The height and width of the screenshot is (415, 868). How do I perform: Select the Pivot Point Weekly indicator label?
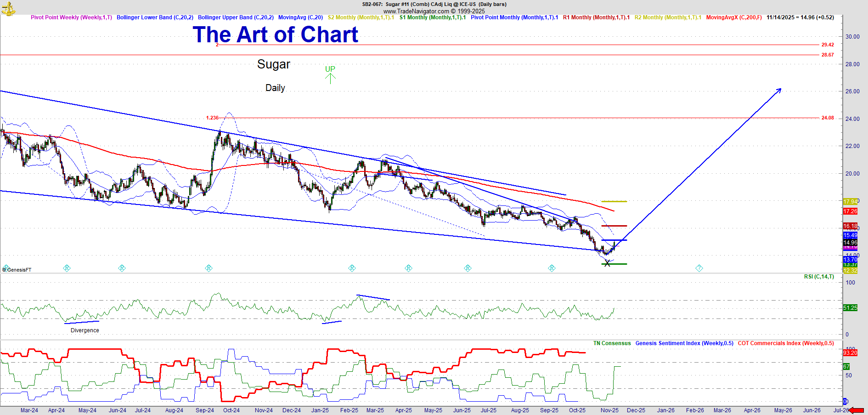(x=71, y=17)
